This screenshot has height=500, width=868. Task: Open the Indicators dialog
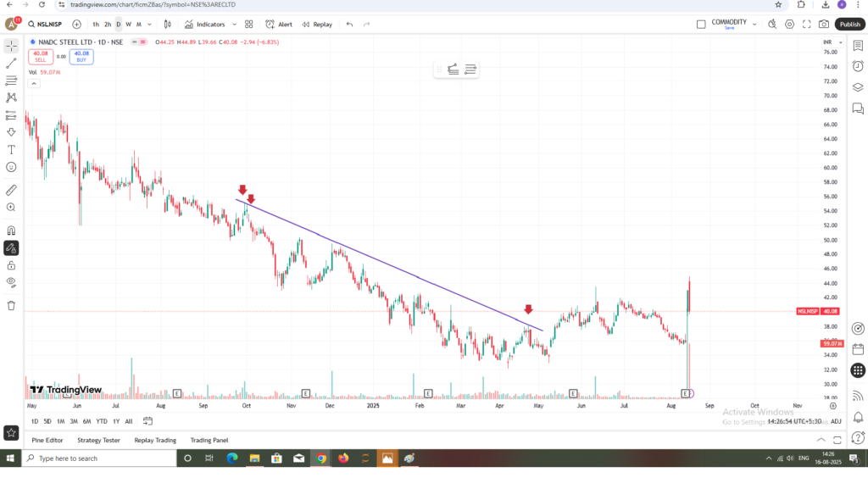pyautogui.click(x=205, y=25)
